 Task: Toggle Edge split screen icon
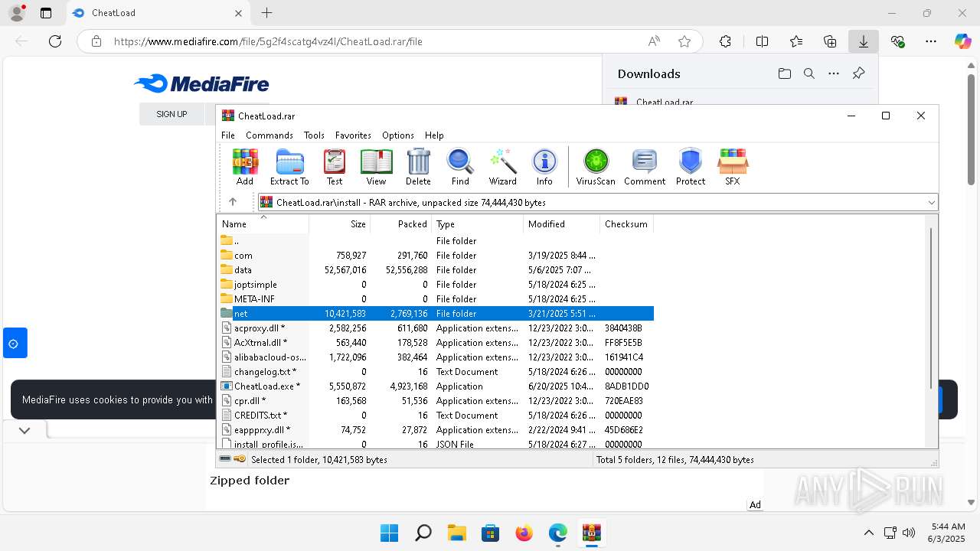[762, 41]
